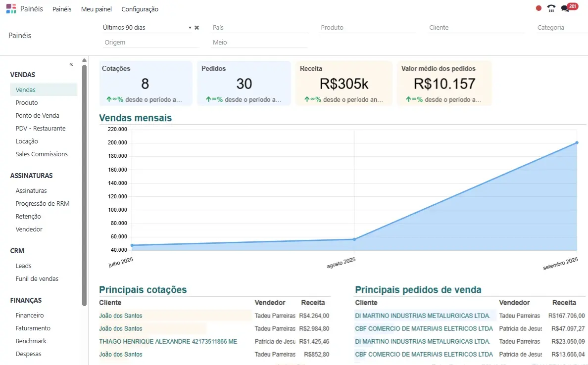
Task: Open the Odoo apps home icon
Action: (11, 9)
